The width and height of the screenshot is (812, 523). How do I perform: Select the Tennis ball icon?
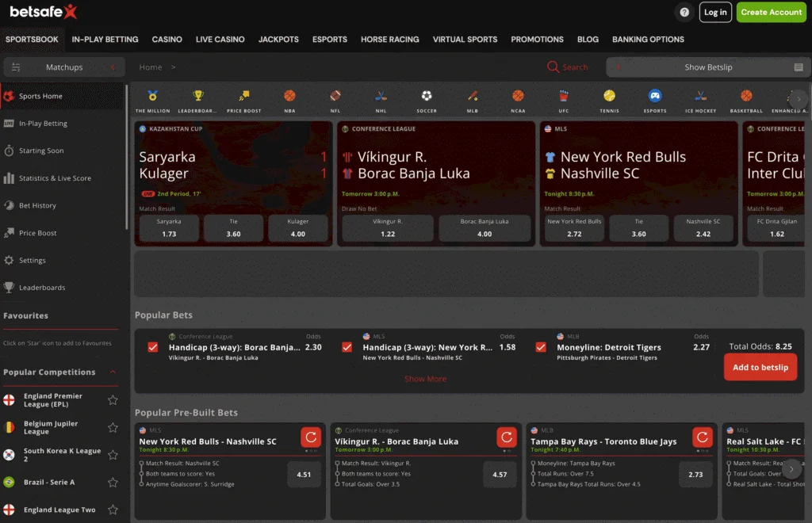tap(609, 96)
